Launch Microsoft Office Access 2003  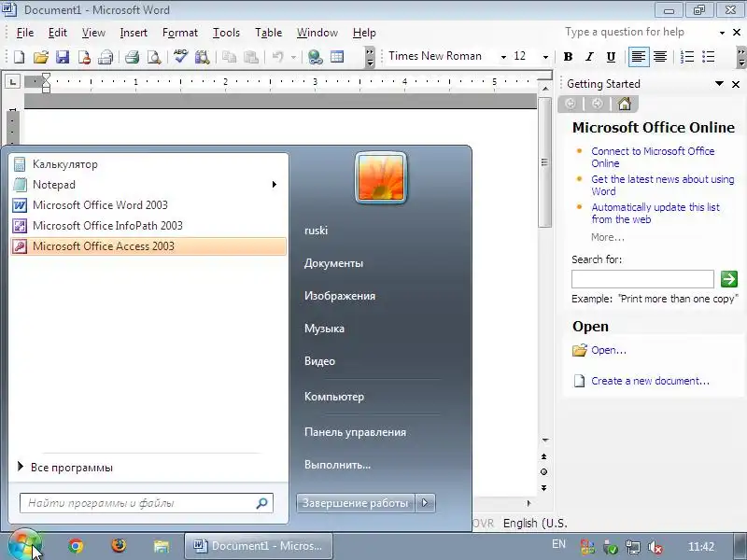click(x=148, y=246)
